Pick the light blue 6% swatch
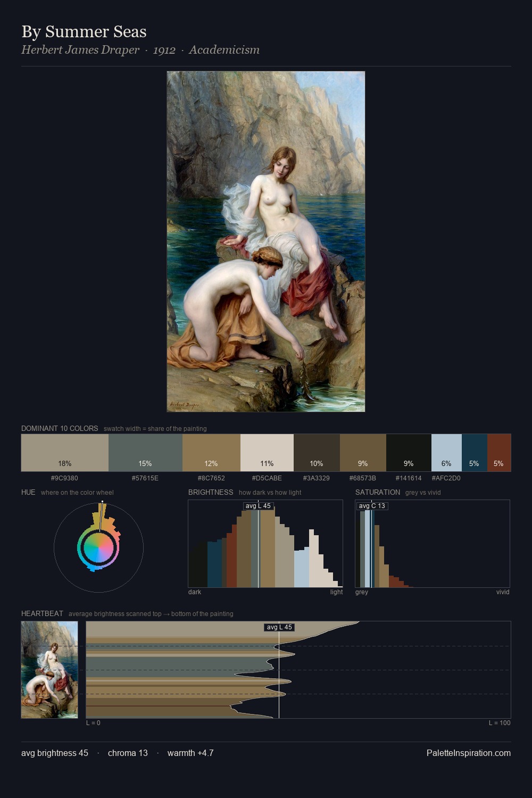 446,453
